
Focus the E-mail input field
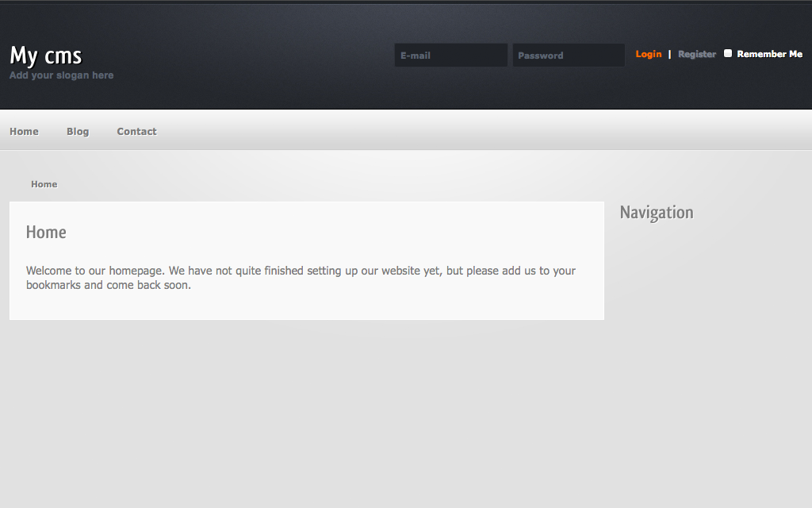pyautogui.click(x=450, y=56)
